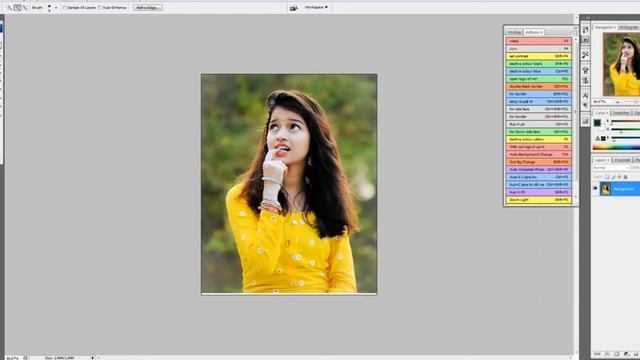Switch to the Layers tab
This screenshot has height=360, width=640.
601,160
